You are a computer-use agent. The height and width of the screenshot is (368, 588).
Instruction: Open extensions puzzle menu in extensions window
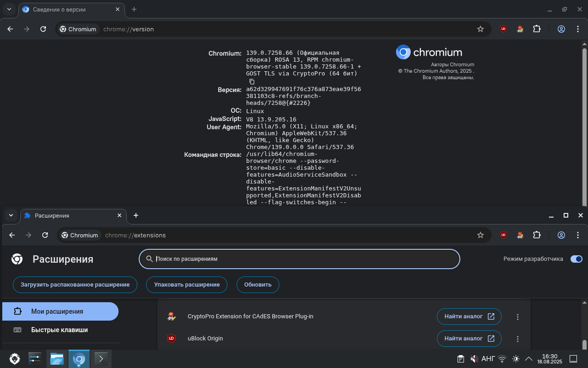pos(537,235)
